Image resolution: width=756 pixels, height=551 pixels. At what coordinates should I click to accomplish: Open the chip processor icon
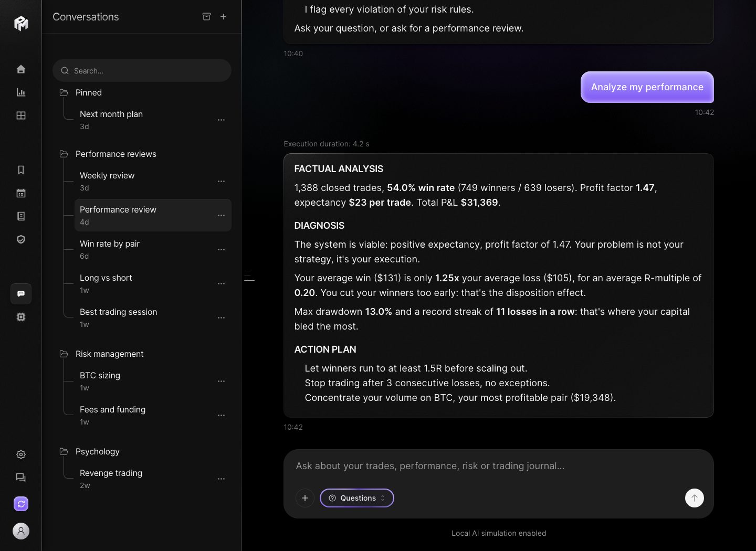(21, 317)
